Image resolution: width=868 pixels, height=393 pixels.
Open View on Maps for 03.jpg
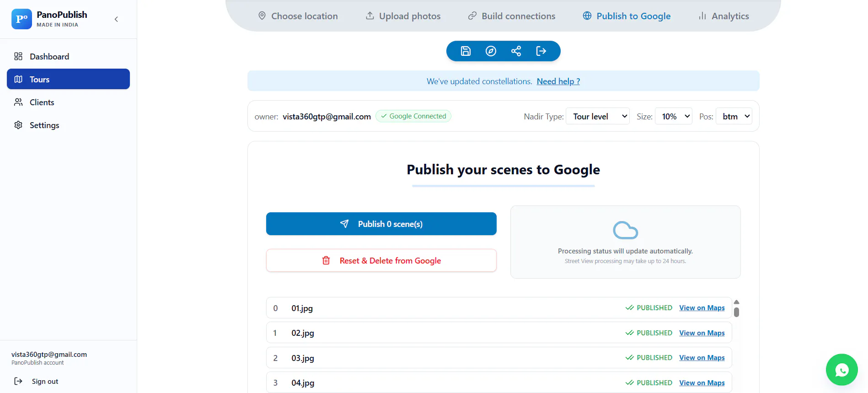[x=702, y=358]
